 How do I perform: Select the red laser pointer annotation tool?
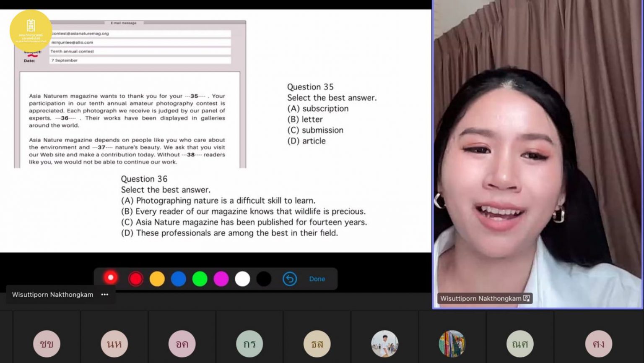pyautogui.click(x=111, y=278)
